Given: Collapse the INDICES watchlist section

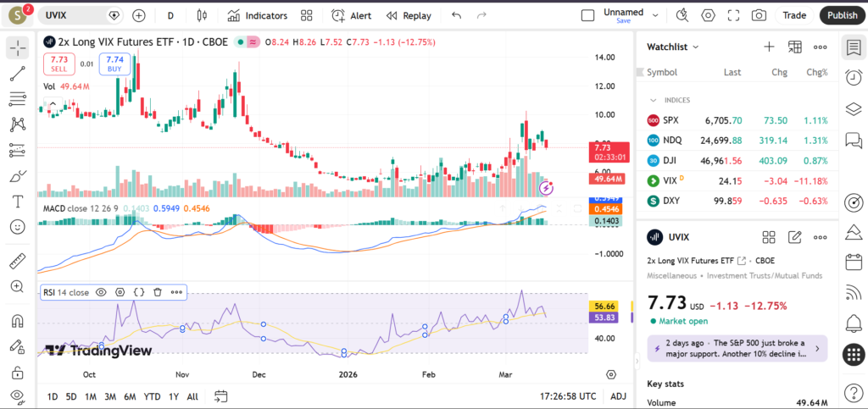Looking at the screenshot, I should (x=654, y=100).
